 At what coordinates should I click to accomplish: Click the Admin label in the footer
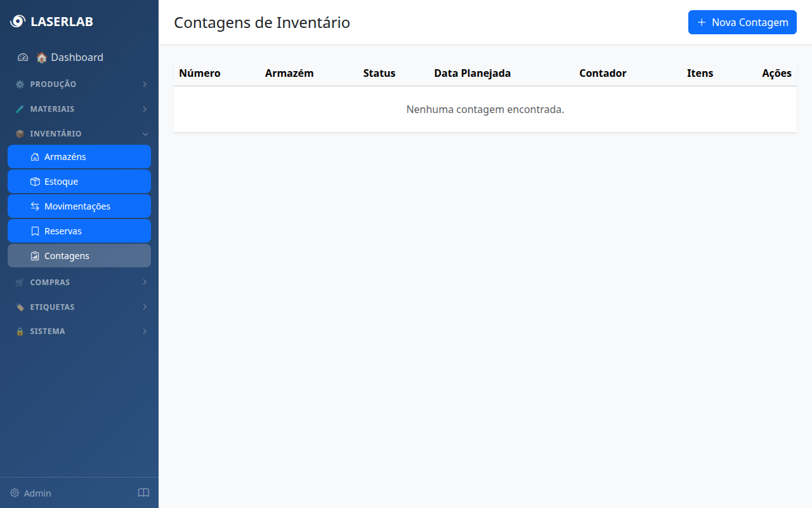tap(37, 493)
